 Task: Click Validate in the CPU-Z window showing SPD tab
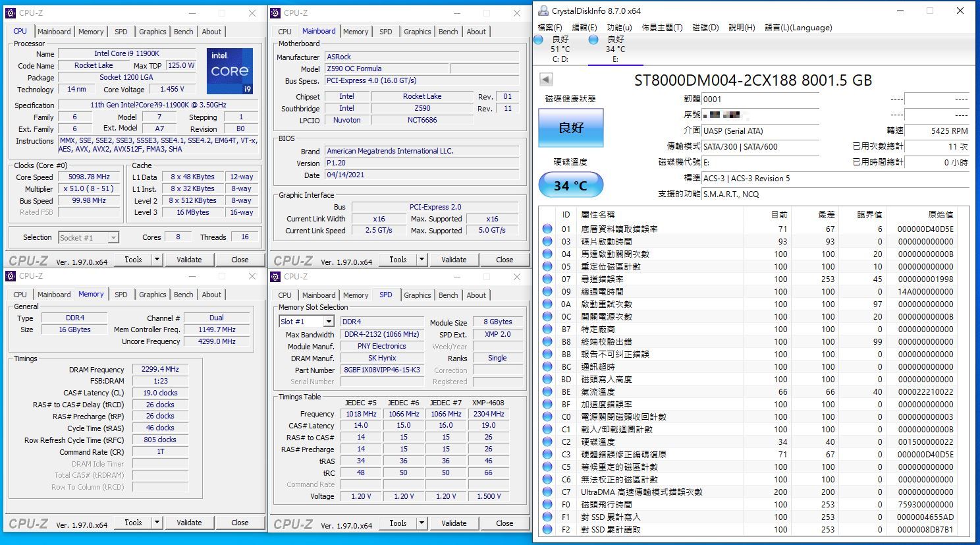click(x=454, y=523)
